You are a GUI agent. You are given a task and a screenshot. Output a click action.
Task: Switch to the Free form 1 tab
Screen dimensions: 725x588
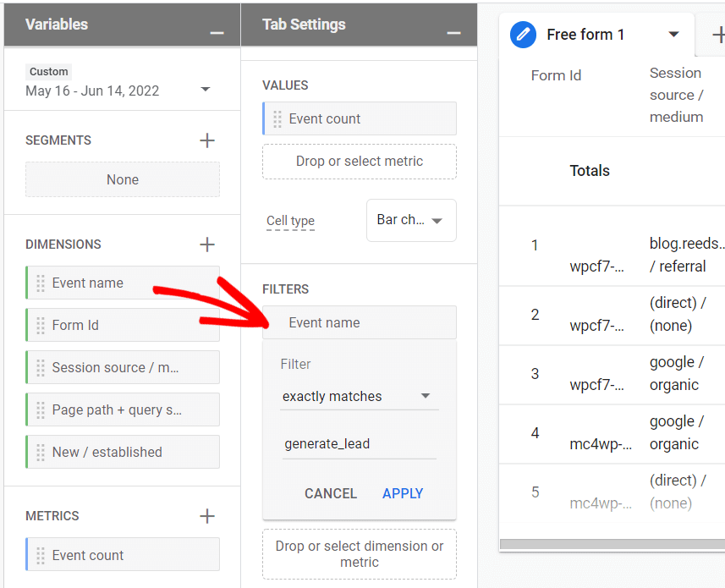[585, 35]
